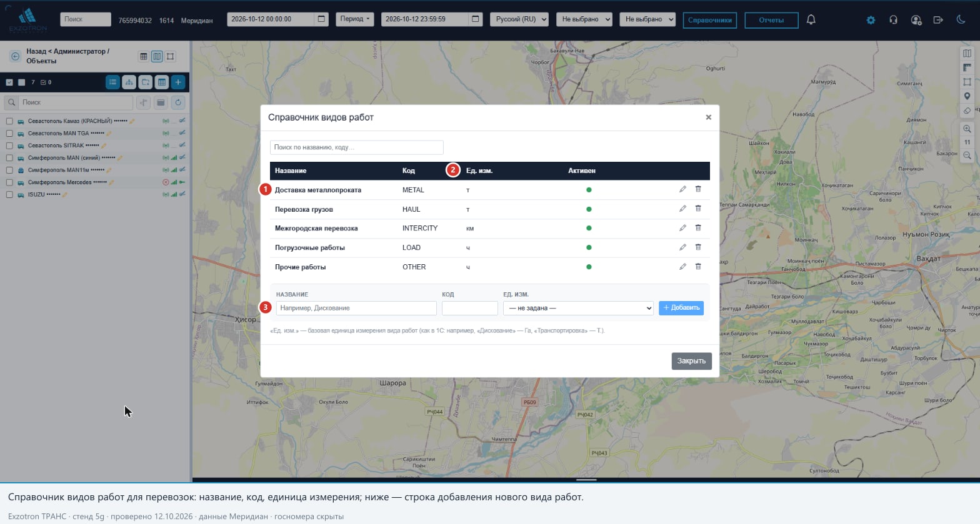
Task: Delete the Перевозка грузов row
Action: [x=698, y=209]
